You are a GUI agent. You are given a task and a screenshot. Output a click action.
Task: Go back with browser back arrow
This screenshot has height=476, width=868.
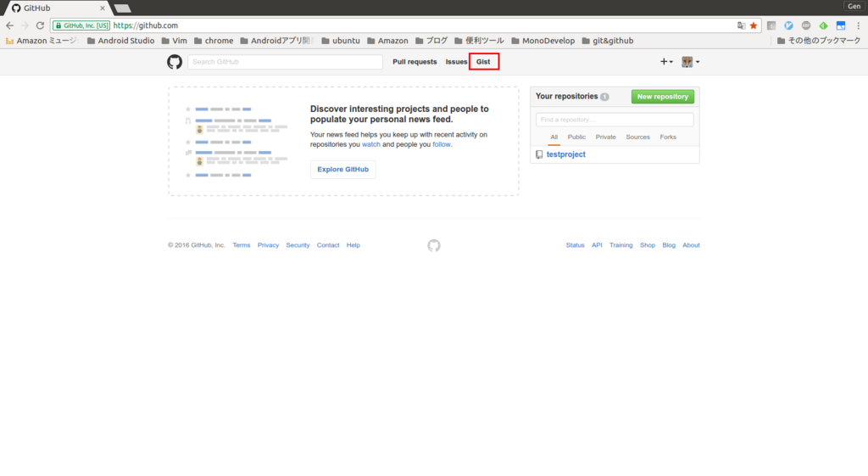pyautogui.click(x=10, y=25)
